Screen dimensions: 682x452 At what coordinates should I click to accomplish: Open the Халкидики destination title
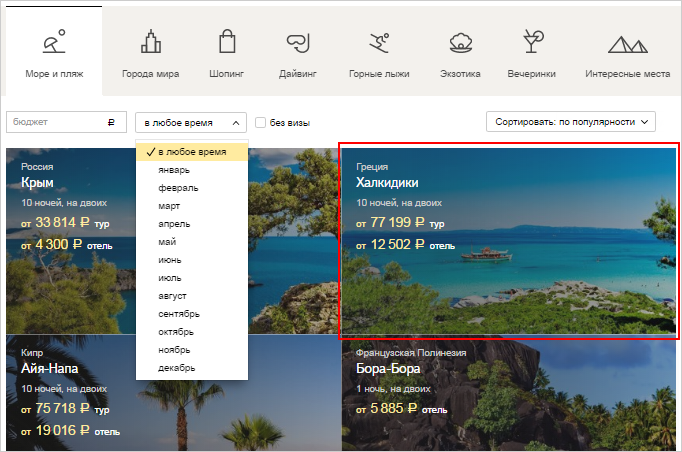[387, 182]
